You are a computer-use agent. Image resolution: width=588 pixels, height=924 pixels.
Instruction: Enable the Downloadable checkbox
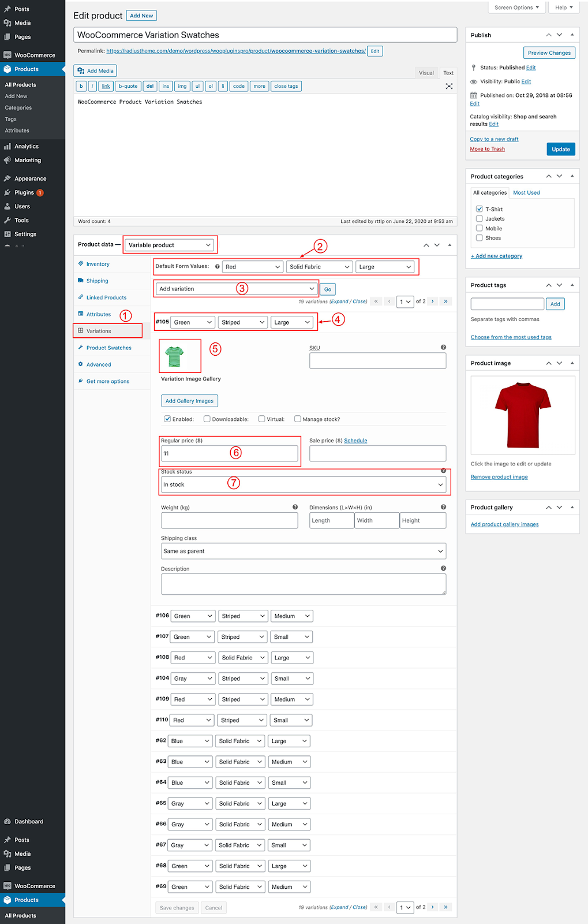[x=207, y=419]
